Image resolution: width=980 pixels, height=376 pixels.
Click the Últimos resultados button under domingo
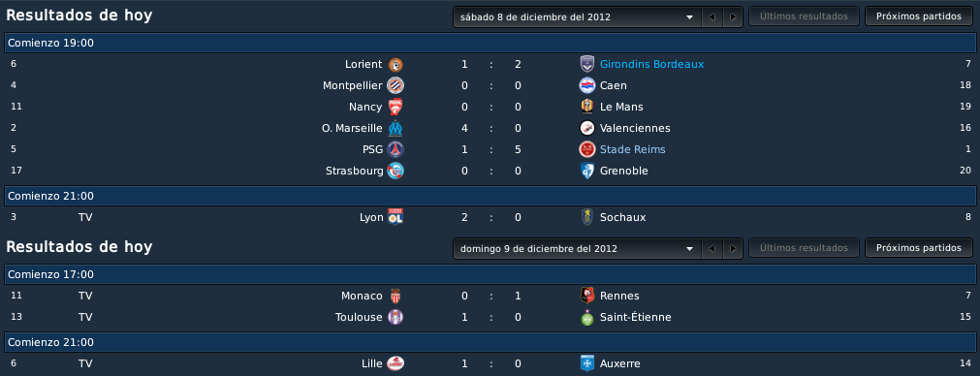click(804, 248)
